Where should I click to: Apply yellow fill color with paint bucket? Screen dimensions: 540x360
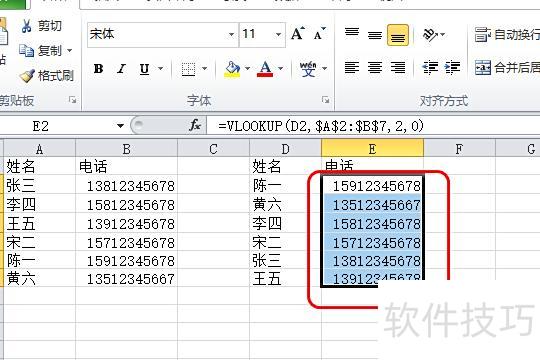coord(232,69)
